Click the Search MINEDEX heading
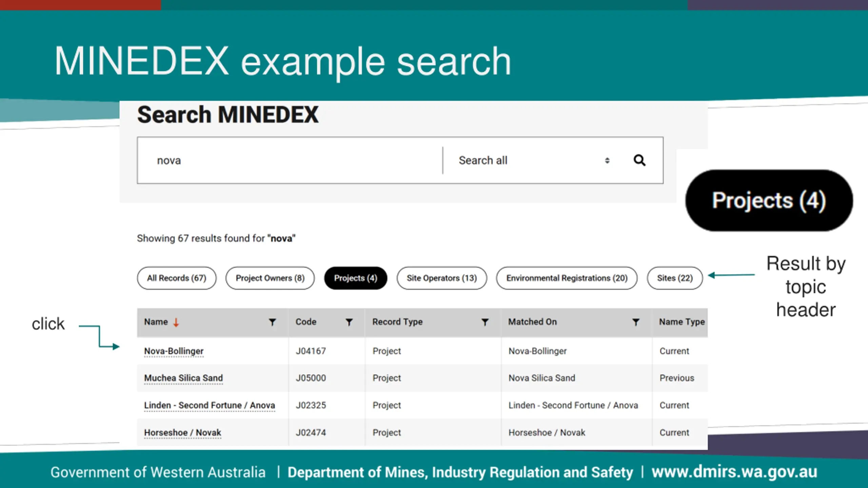 [228, 115]
